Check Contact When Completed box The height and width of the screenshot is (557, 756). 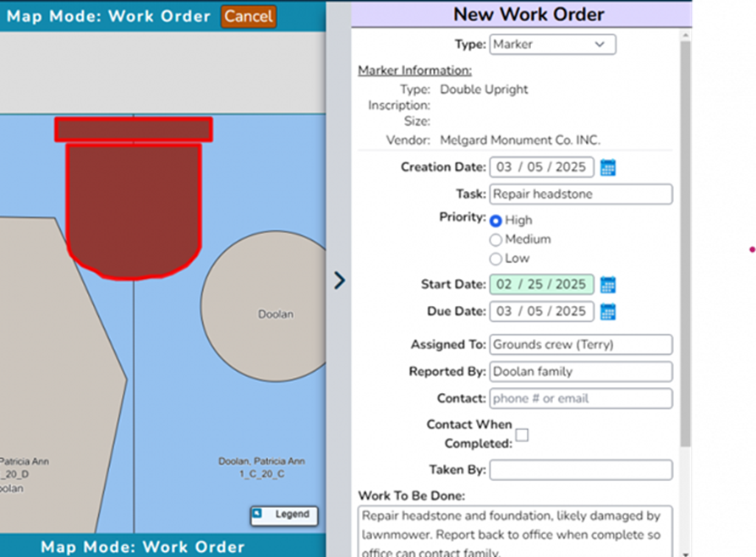coord(522,435)
